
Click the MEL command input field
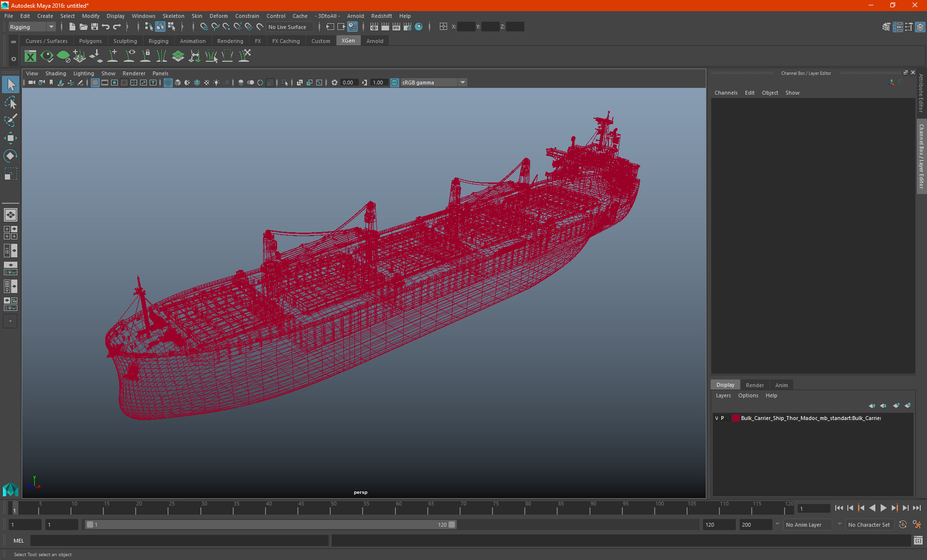point(180,541)
